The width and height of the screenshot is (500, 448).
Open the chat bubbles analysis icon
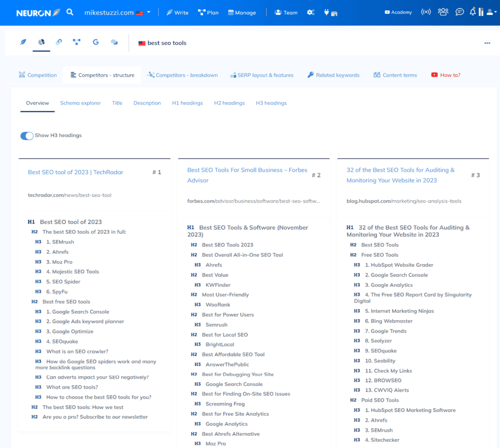pyautogui.click(x=114, y=42)
